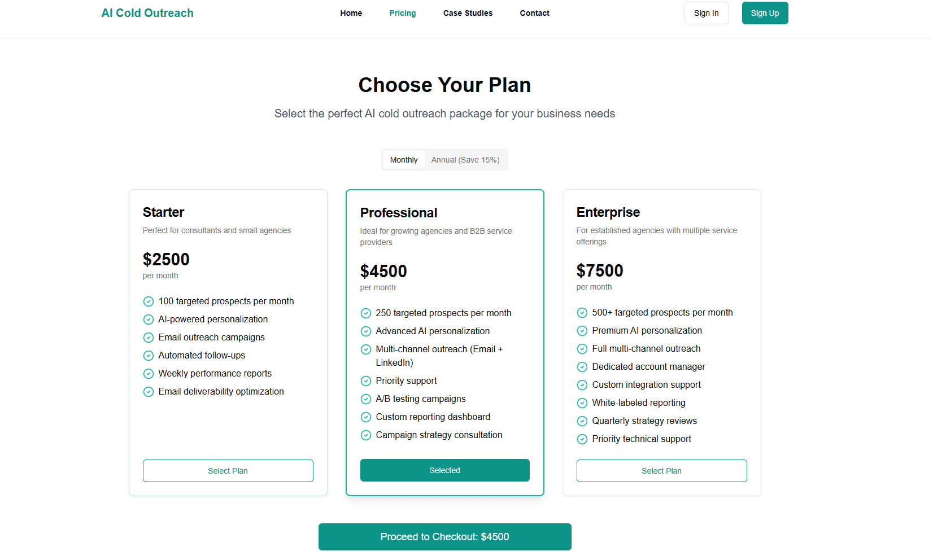933x560 pixels.
Task: Click Proceed to Checkout: $4500
Action: [444, 537]
